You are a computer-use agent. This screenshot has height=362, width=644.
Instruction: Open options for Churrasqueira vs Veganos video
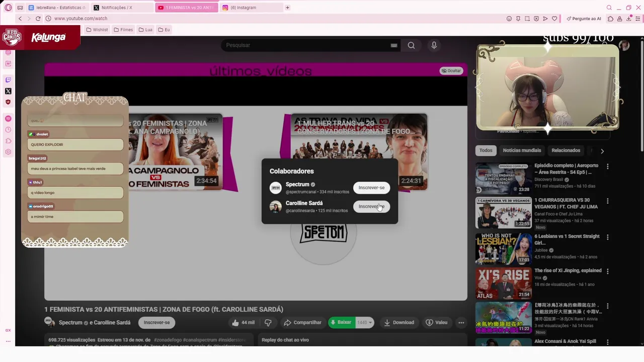(x=607, y=201)
